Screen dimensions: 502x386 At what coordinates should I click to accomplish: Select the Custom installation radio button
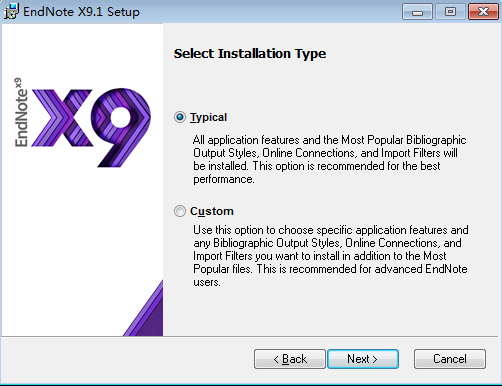tap(180, 211)
